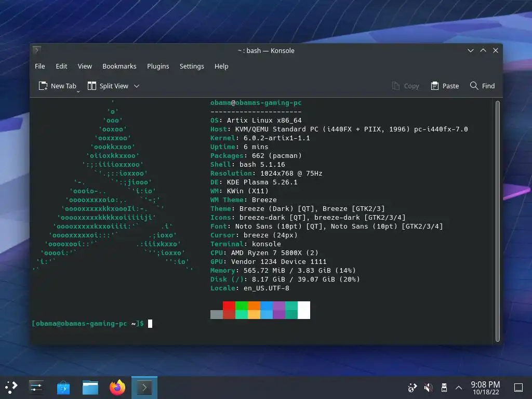The width and height of the screenshot is (532, 399).
Task: Click the Kernel value '6.0.2-artix1-1.1'
Action: pos(277,138)
